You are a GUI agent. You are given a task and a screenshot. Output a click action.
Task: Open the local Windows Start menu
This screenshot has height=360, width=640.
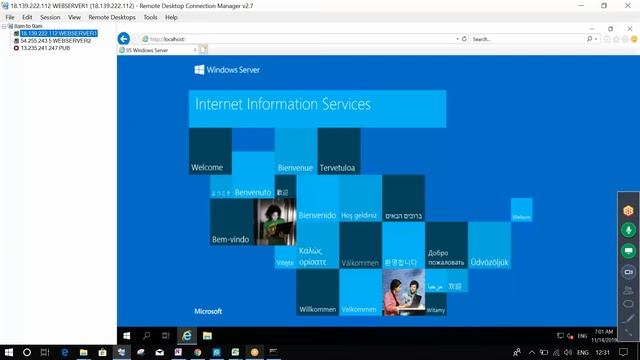point(9,352)
